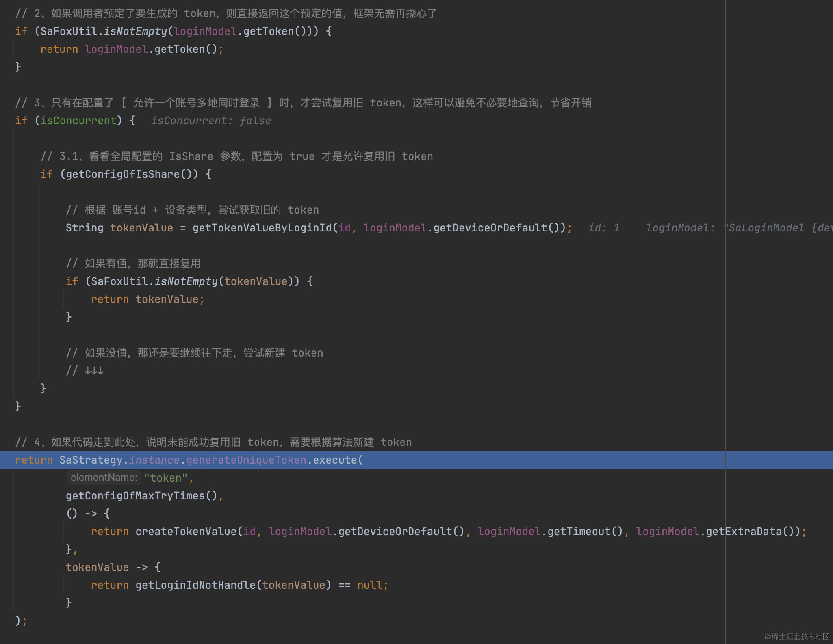The height and width of the screenshot is (644, 833).
Task: Click the elementName: token inlay hint
Action: (104, 477)
